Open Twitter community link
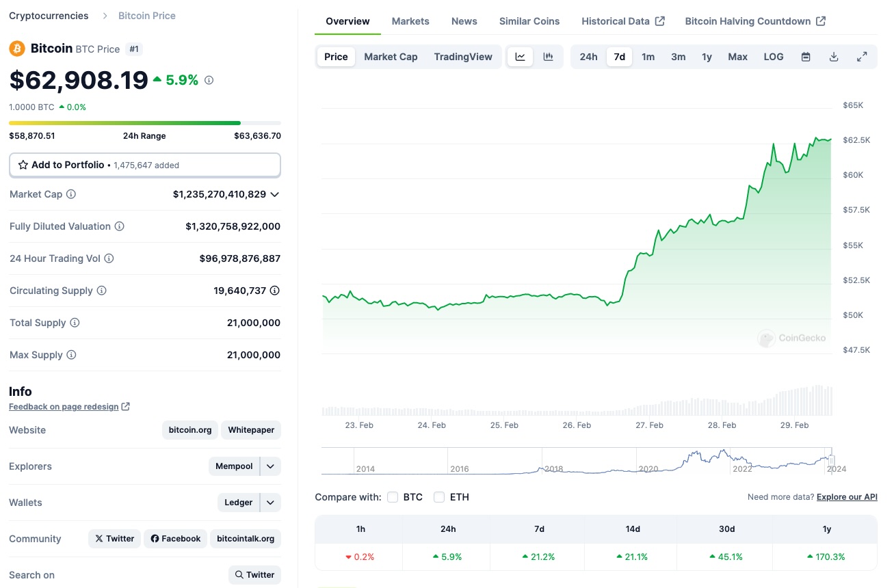The image size is (894, 588). [115, 539]
